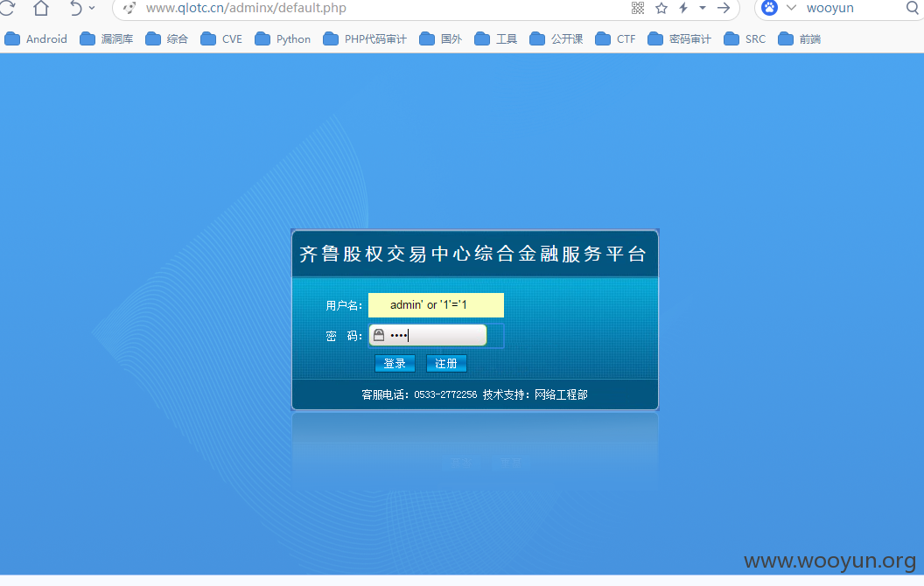This screenshot has height=586, width=924.
Task: Open the 综合 bookmark folder
Action: [167, 38]
